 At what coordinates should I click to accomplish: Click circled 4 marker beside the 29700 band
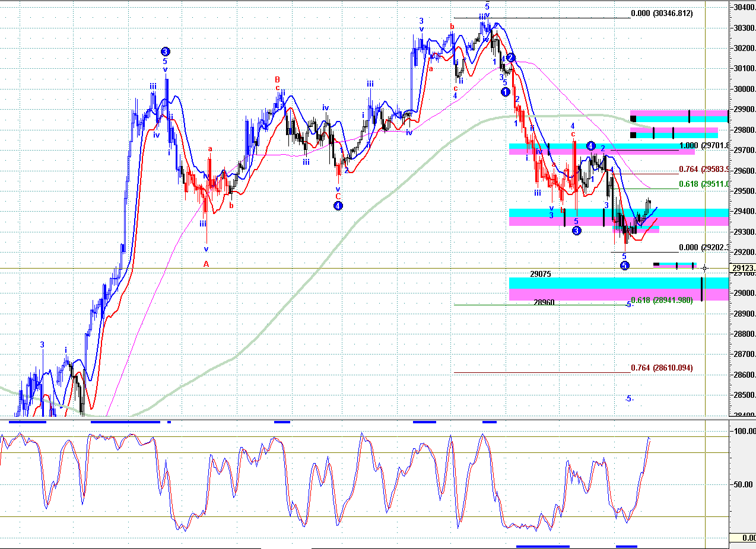coord(591,145)
